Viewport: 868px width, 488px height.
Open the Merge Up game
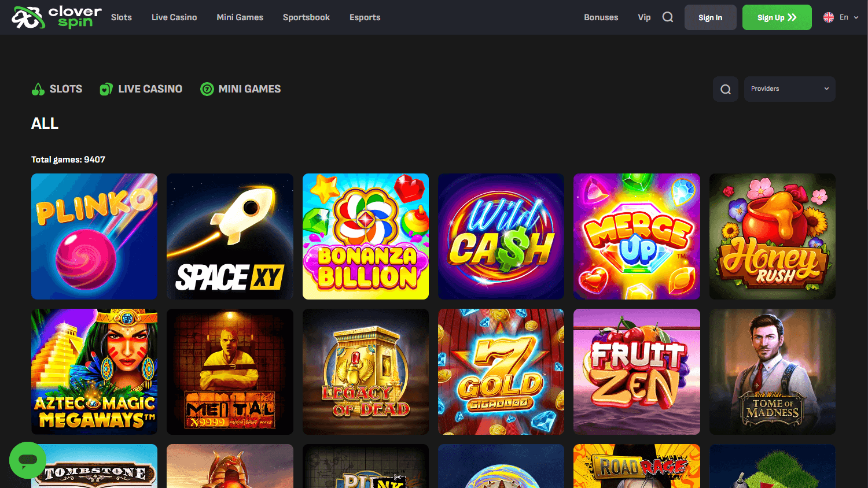pos(637,236)
